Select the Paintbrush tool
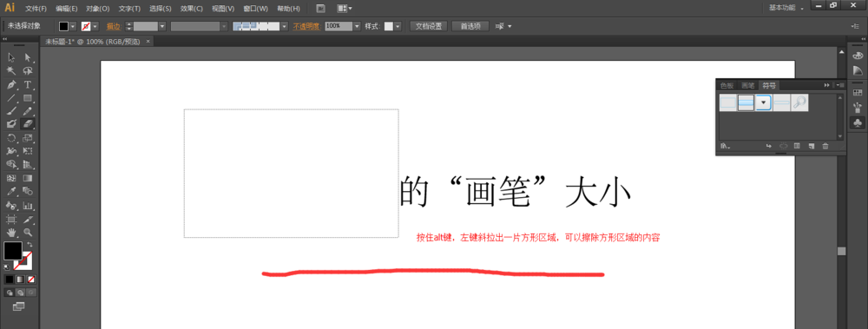868x329 pixels. click(11, 111)
